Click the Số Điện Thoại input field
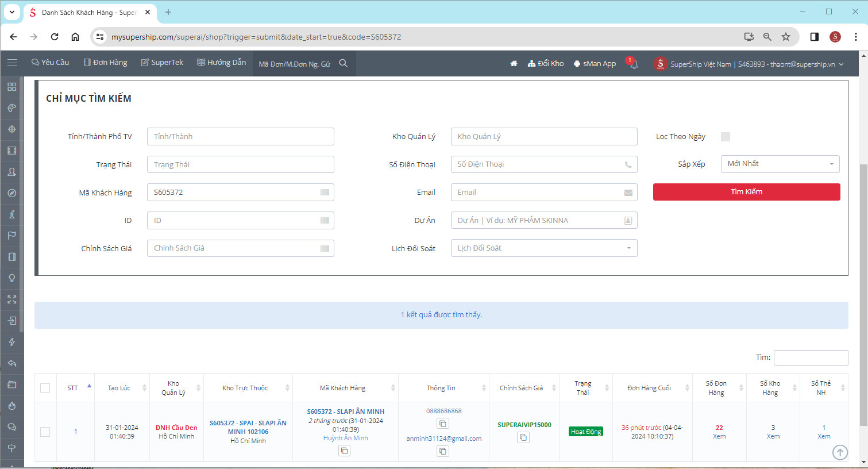Screen dimensions: 868x469 point(544,164)
